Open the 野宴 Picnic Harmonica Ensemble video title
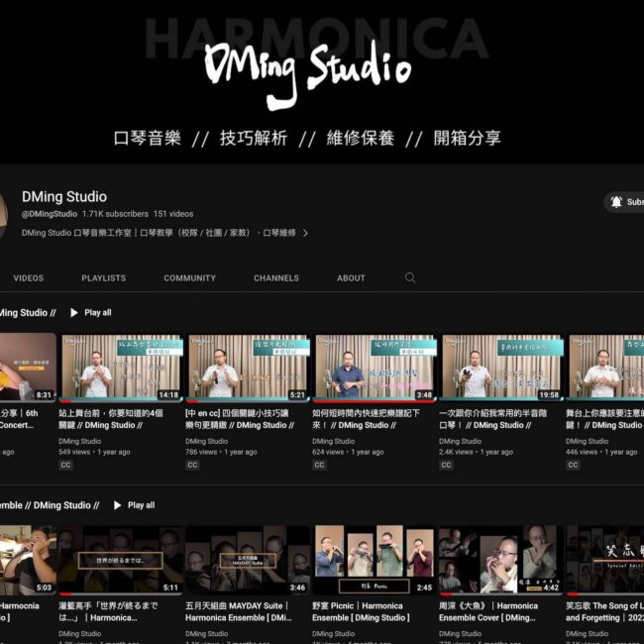The height and width of the screenshot is (644, 644). click(359, 611)
